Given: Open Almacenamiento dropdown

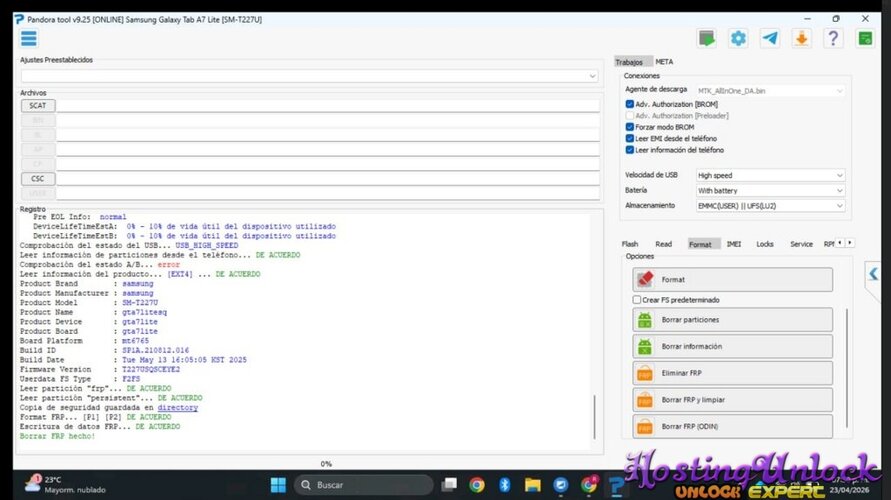Looking at the screenshot, I should 770,206.
